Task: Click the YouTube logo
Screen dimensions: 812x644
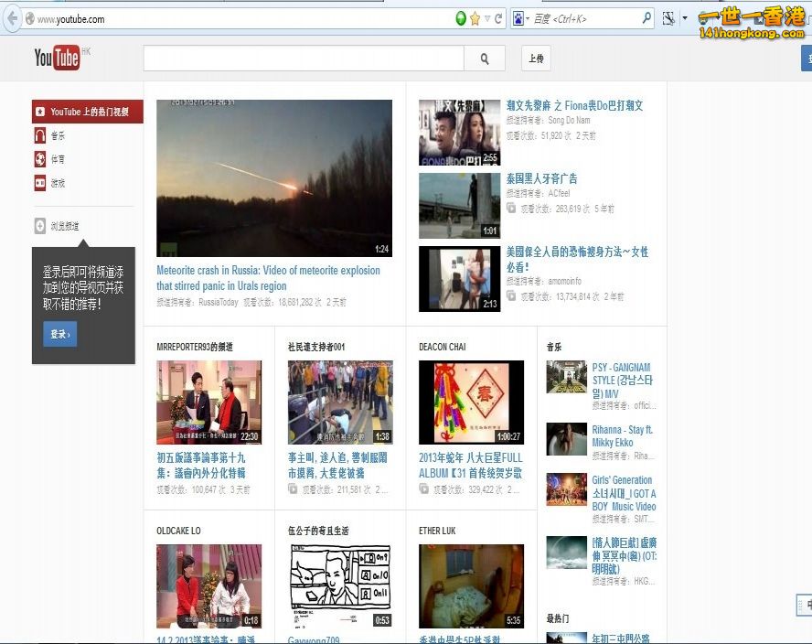Action: click(57, 59)
